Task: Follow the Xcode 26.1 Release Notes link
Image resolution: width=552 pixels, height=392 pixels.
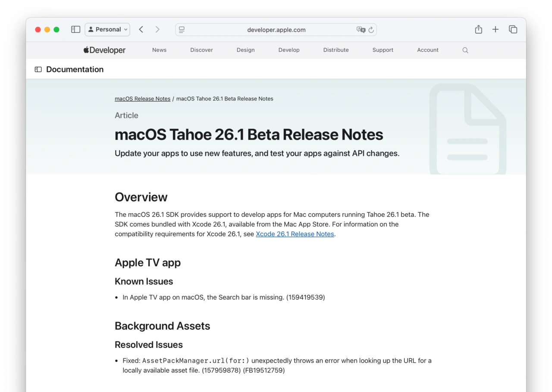Action: (295, 234)
